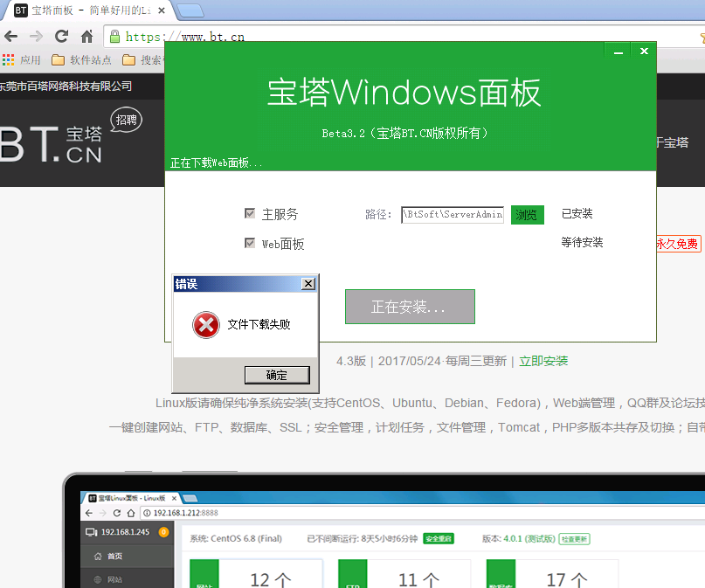Toggle the 主服务 checkbox

pyautogui.click(x=250, y=213)
